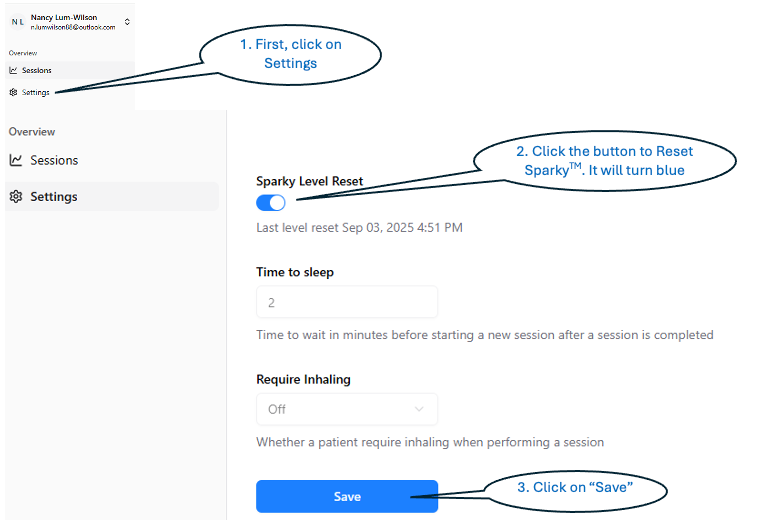Toggle the Sparky Level Reset switch

coord(271,203)
